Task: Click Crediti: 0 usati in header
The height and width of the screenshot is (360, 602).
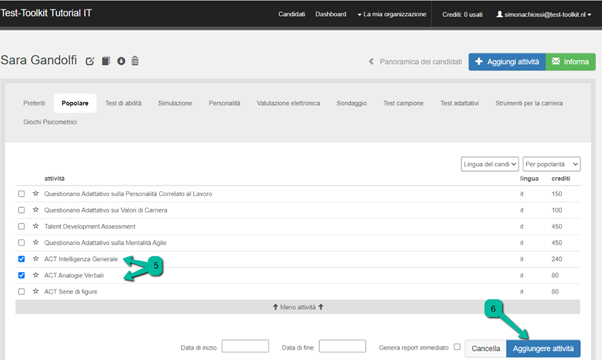Action: [x=462, y=15]
